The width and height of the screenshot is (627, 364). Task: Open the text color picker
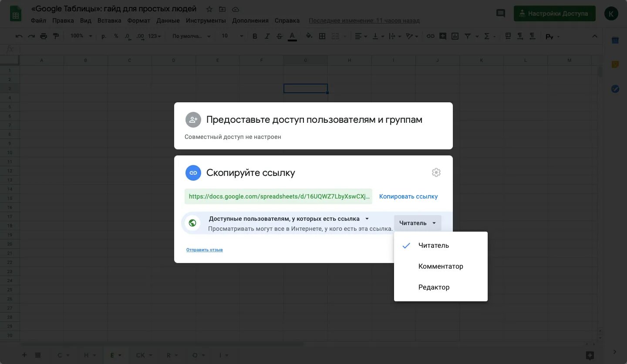292,36
